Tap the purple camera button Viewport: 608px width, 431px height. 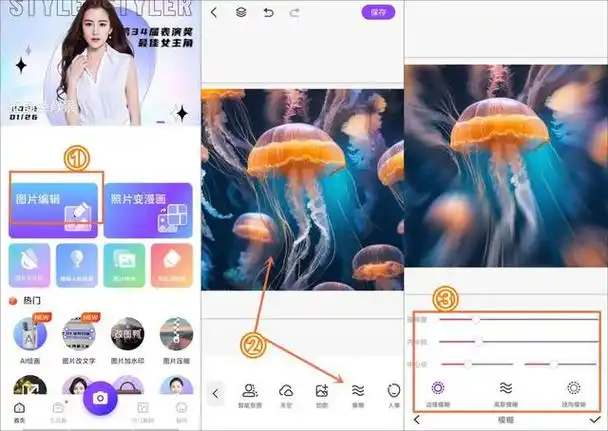click(x=100, y=397)
